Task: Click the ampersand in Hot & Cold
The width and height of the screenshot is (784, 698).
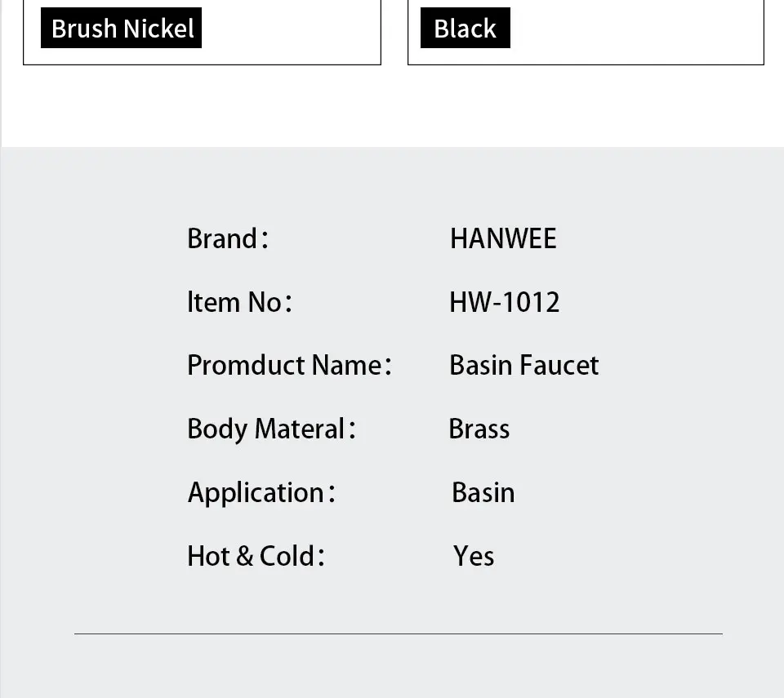Action: (244, 557)
